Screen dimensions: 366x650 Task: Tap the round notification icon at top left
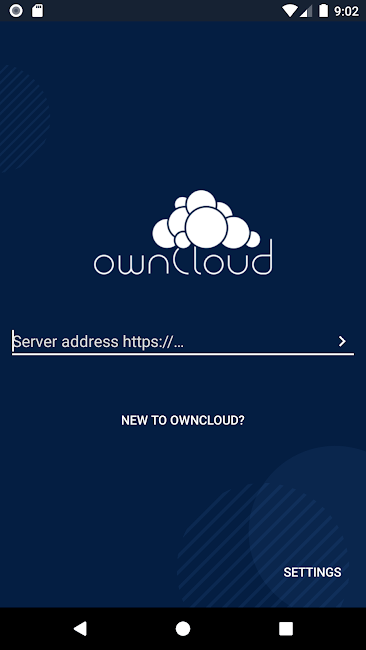pyautogui.click(x=16, y=11)
